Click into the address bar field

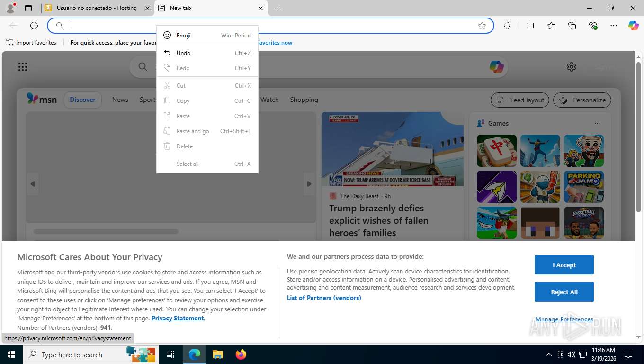click(270, 26)
